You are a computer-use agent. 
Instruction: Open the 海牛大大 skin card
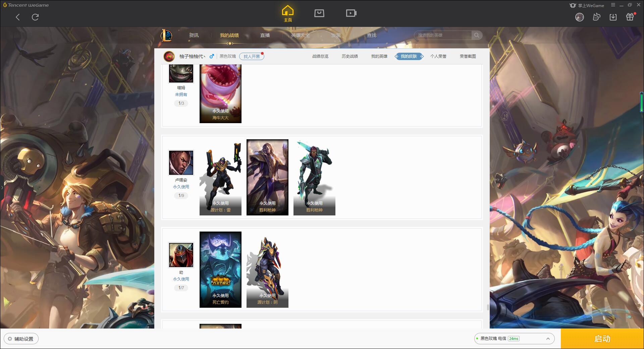point(220,94)
